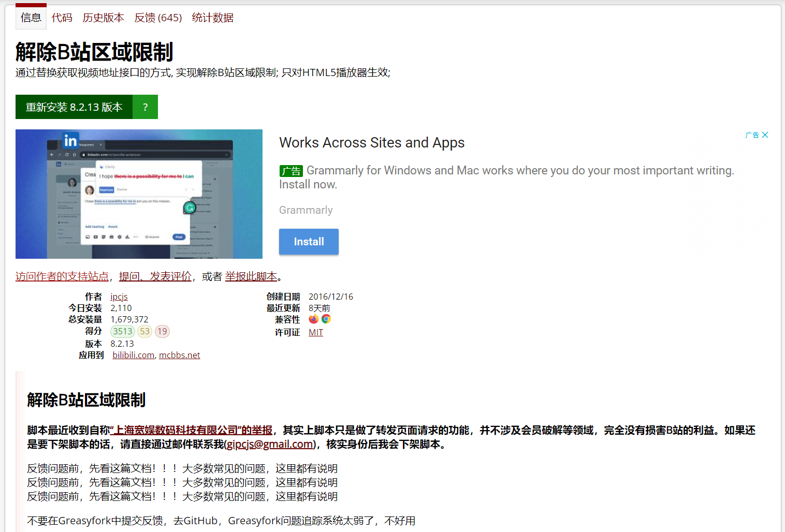Viewport: 785px width, 532px height.
Task: Visit the bilibili.com applies-to link
Action: tap(133, 355)
